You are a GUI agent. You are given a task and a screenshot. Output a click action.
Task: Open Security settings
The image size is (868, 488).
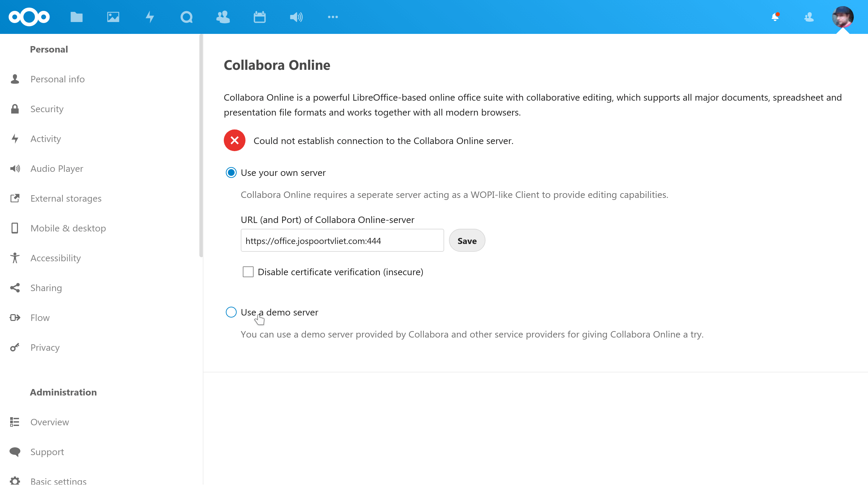47,109
